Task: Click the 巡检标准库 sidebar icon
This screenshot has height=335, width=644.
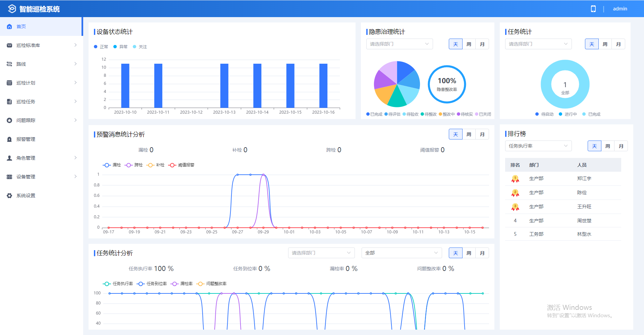Action: 9,45
